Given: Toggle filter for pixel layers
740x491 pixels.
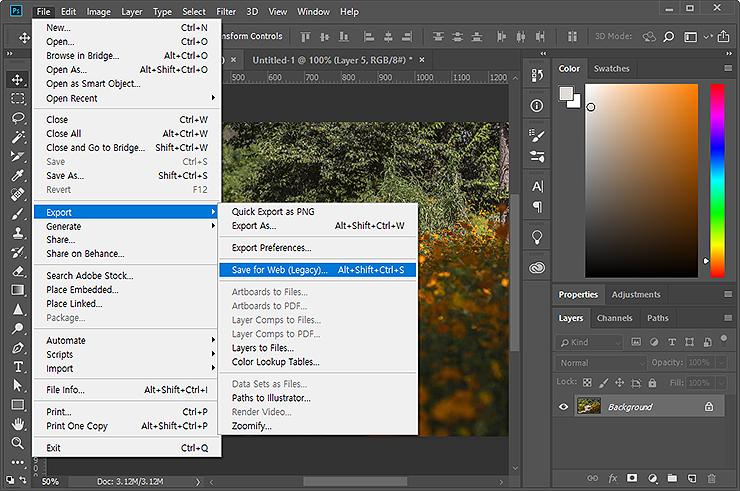Looking at the screenshot, I should pos(636,342).
